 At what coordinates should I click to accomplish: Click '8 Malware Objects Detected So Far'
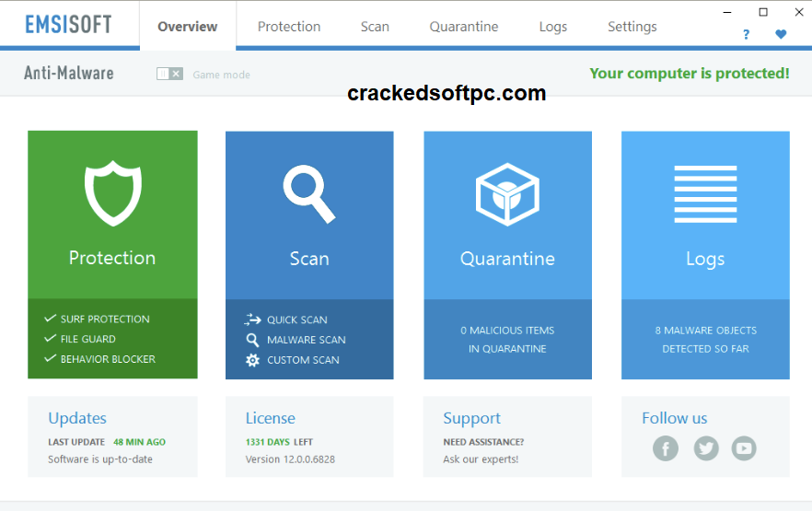705,340
